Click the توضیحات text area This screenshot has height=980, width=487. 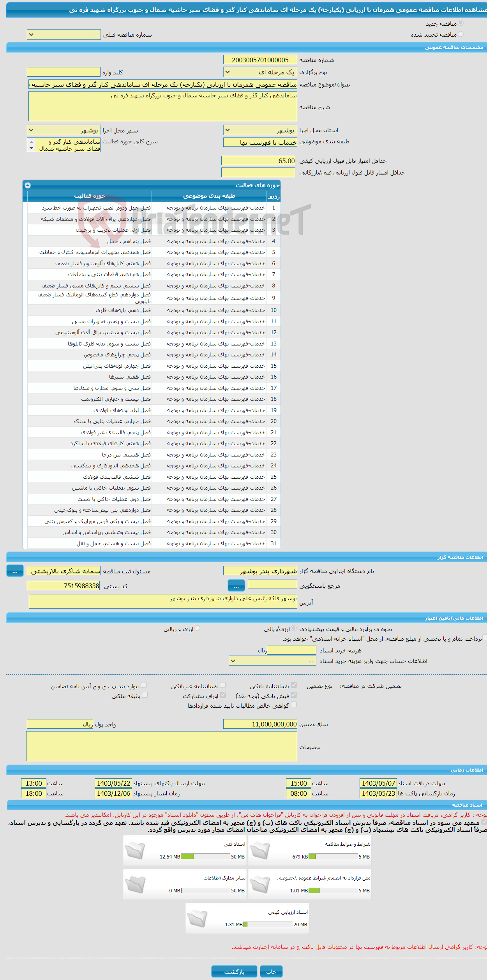tap(162, 746)
